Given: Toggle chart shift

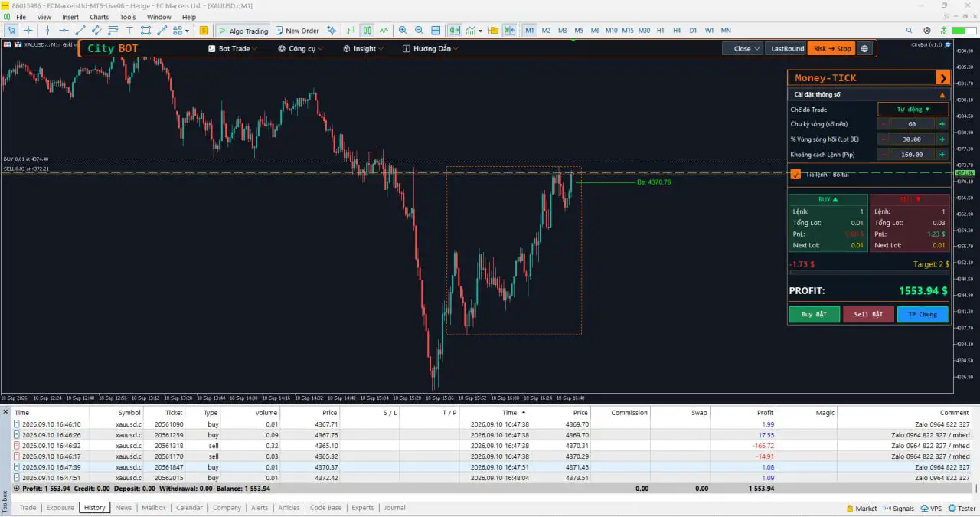Looking at the screenshot, I should point(510,31).
